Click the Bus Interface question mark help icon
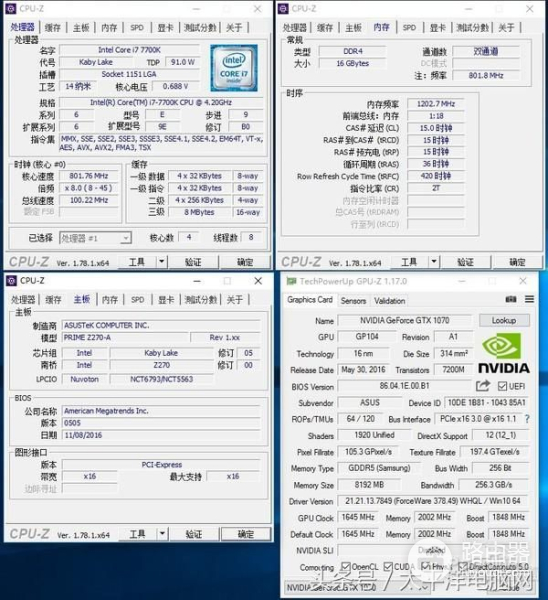 (x=527, y=419)
